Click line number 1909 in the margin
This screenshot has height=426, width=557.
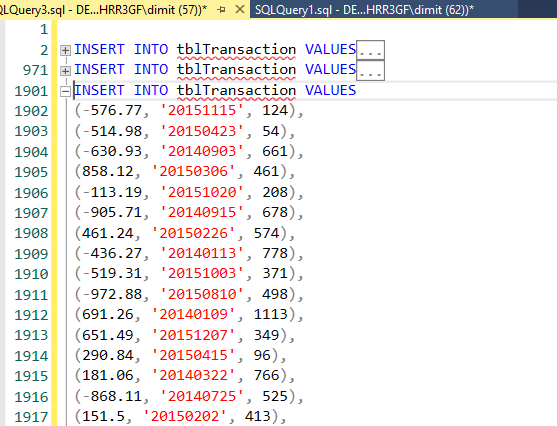tap(31, 254)
